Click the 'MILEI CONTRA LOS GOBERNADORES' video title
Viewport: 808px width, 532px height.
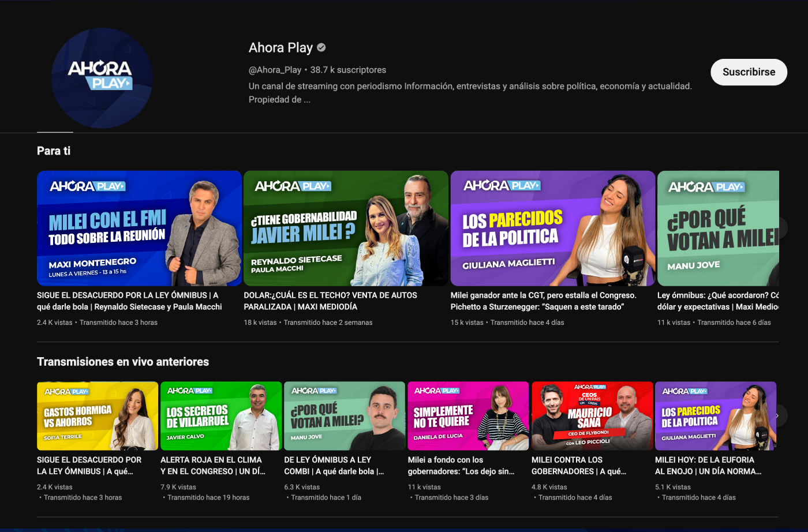(578, 466)
